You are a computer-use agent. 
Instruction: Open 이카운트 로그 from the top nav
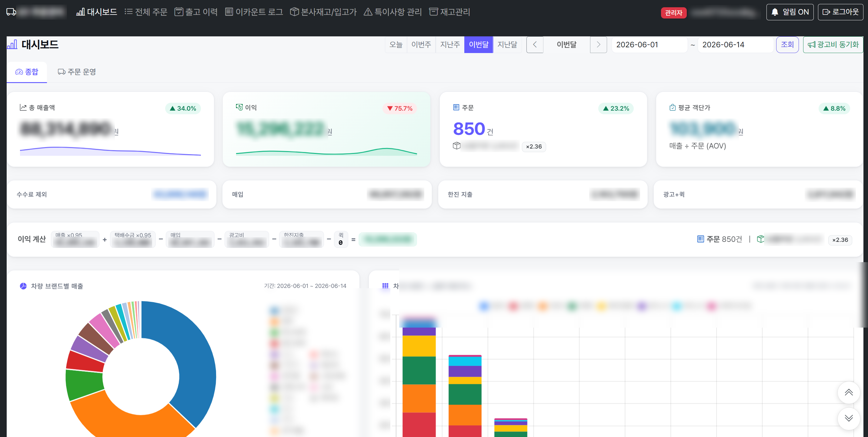[254, 12]
